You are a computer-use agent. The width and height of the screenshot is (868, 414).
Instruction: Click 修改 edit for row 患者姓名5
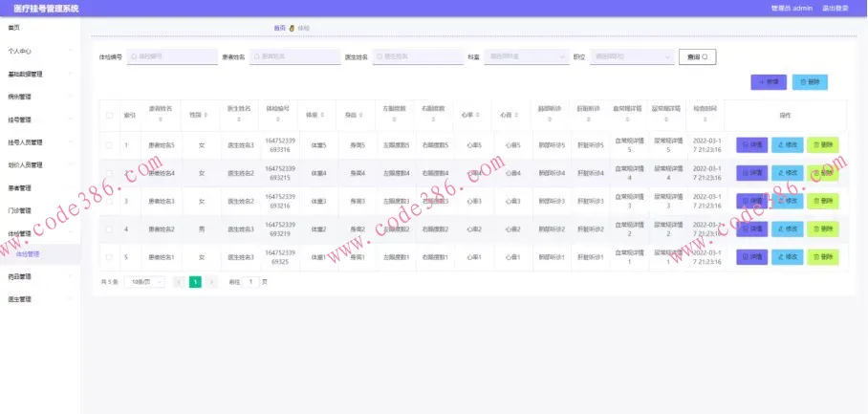(787, 145)
